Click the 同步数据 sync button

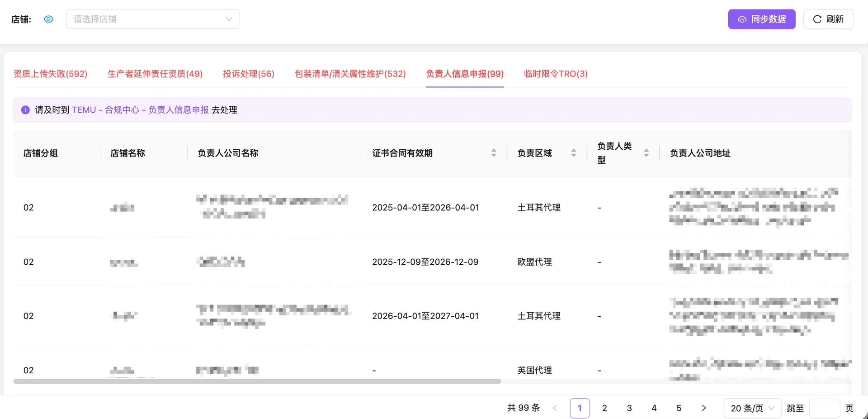pyautogui.click(x=761, y=19)
